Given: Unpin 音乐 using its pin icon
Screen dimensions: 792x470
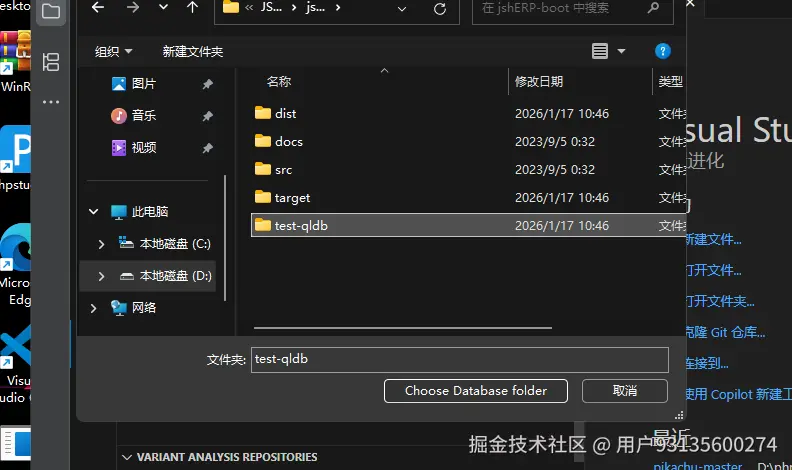Looking at the screenshot, I should pyautogui.click(x=207, y=116).
